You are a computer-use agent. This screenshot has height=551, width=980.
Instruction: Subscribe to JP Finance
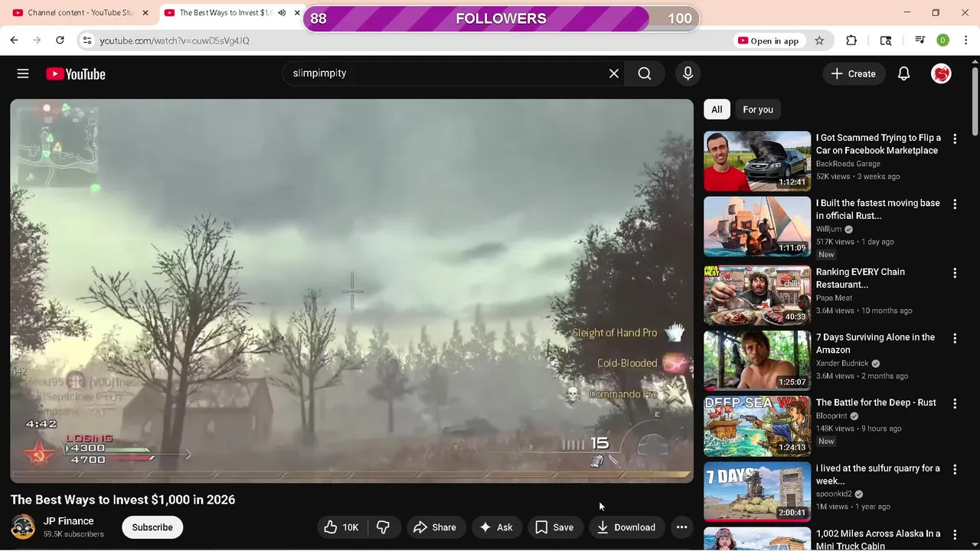[x=152, y=527]
